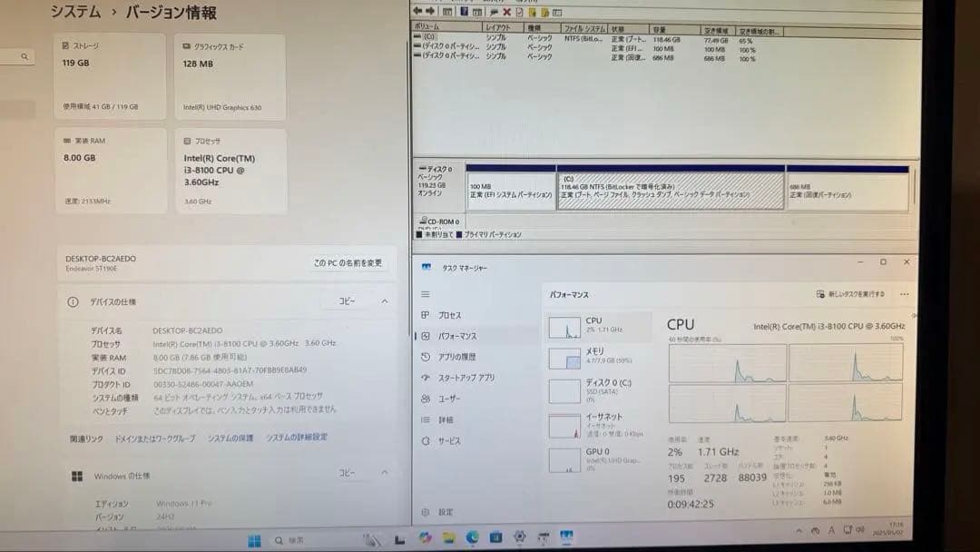Open Details in the Task Manager sidebar
Image resolution: width=980 pixels, height=552 pixels.
coord(446,418)
